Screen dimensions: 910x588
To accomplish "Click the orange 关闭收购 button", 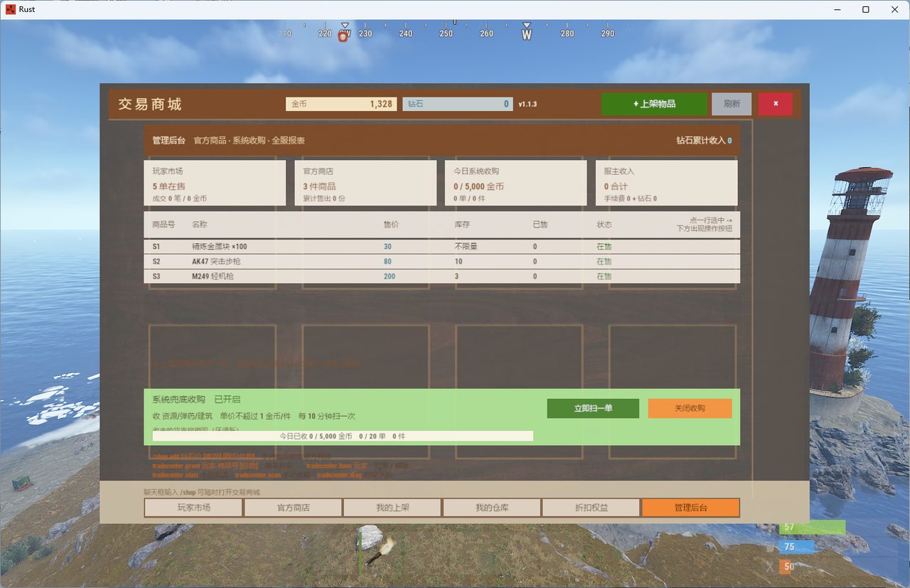I will click(690, 409).
